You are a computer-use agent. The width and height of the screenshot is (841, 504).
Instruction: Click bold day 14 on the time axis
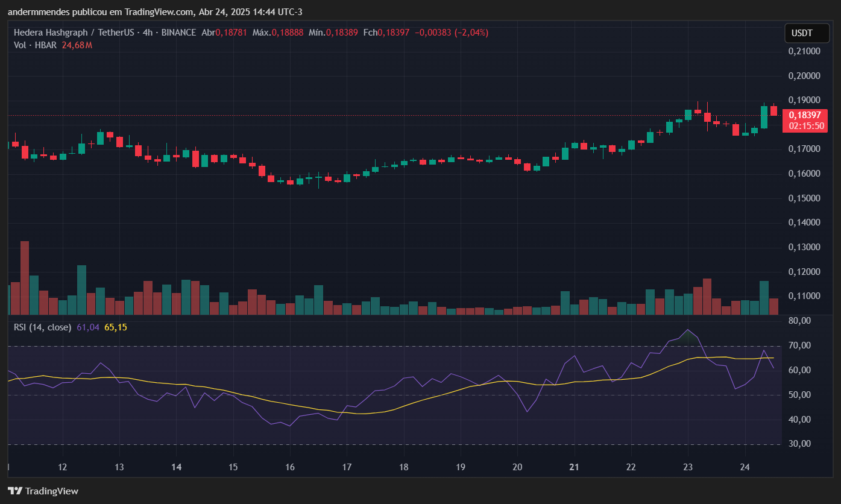(x=177, y=467)
